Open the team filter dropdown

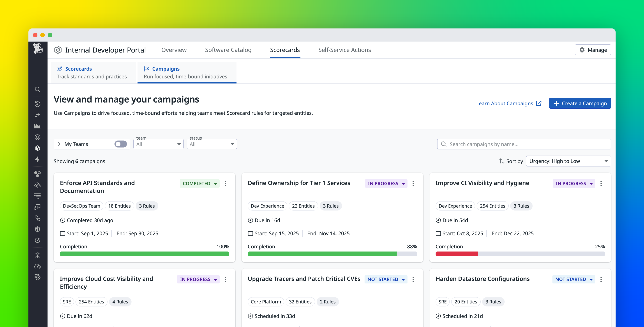[x=158, y=144]
